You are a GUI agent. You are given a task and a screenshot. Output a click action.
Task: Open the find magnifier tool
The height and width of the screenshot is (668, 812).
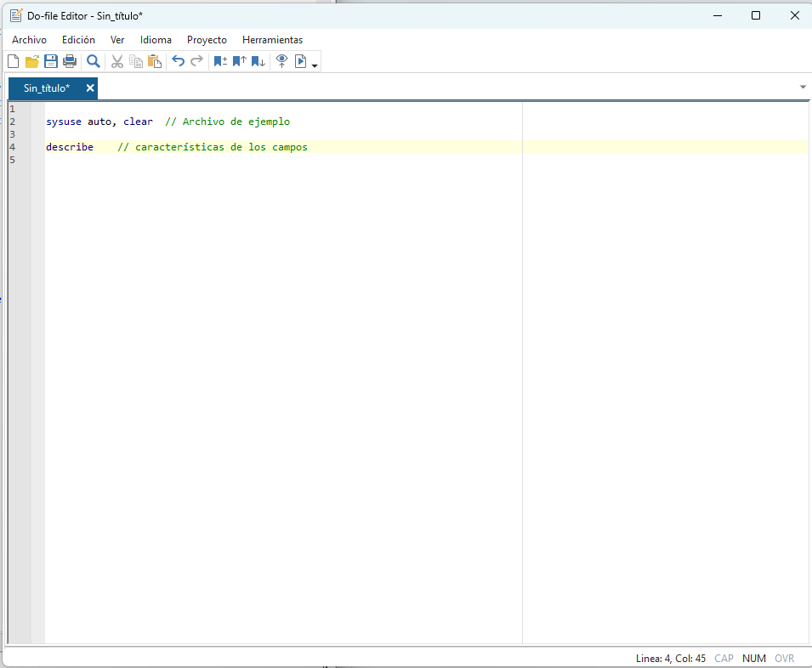tap(94, 61)
